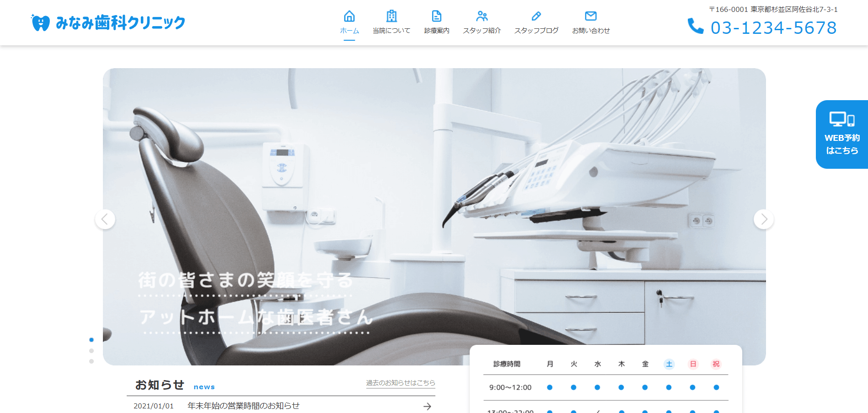Screen dimensions: 868x413
Task: Click the home icon in navigation
Action: click(x=349, y=16)
